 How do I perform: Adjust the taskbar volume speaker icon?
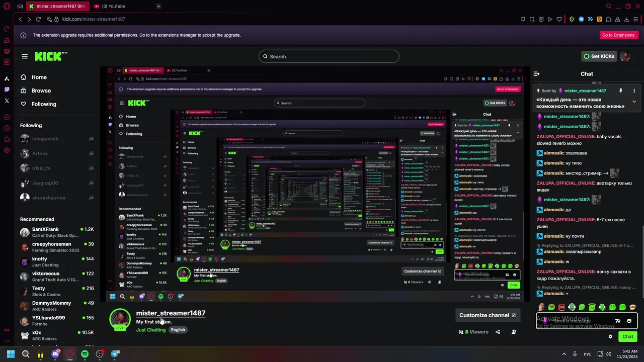click(x=608, y=354)
